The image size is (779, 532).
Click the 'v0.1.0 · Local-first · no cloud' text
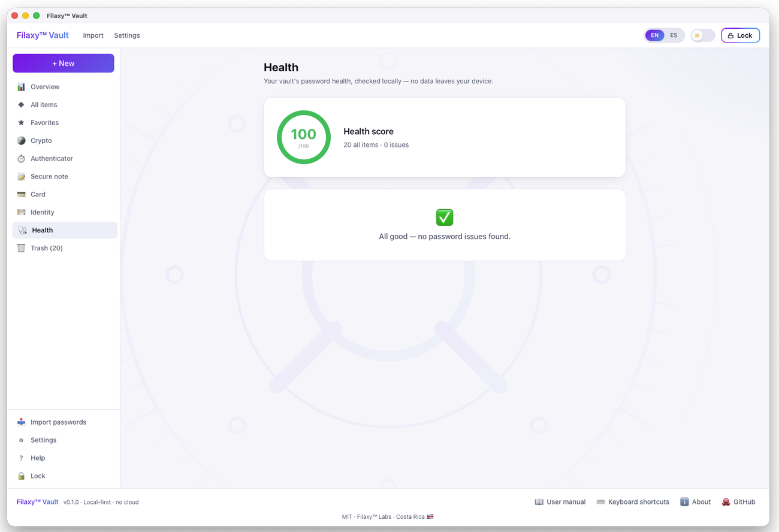tap(101, 502)
